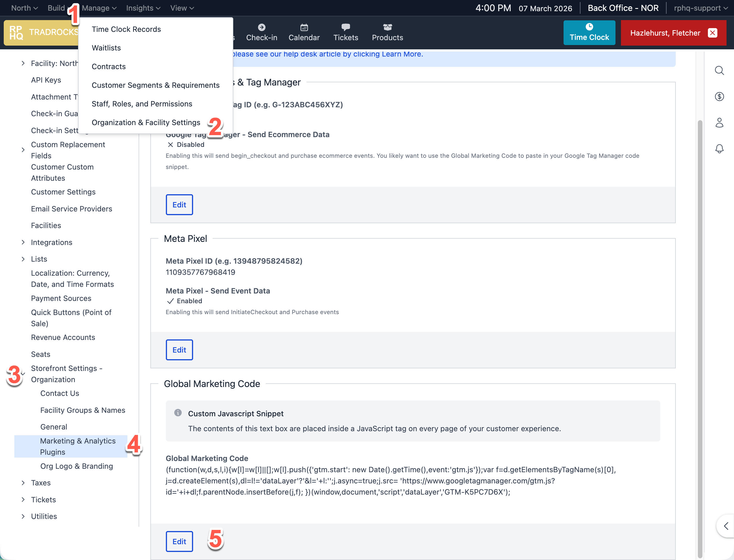734x560 pixels.
Task: Click Edit under Global Marketing Code
Action: coord(179,541)
